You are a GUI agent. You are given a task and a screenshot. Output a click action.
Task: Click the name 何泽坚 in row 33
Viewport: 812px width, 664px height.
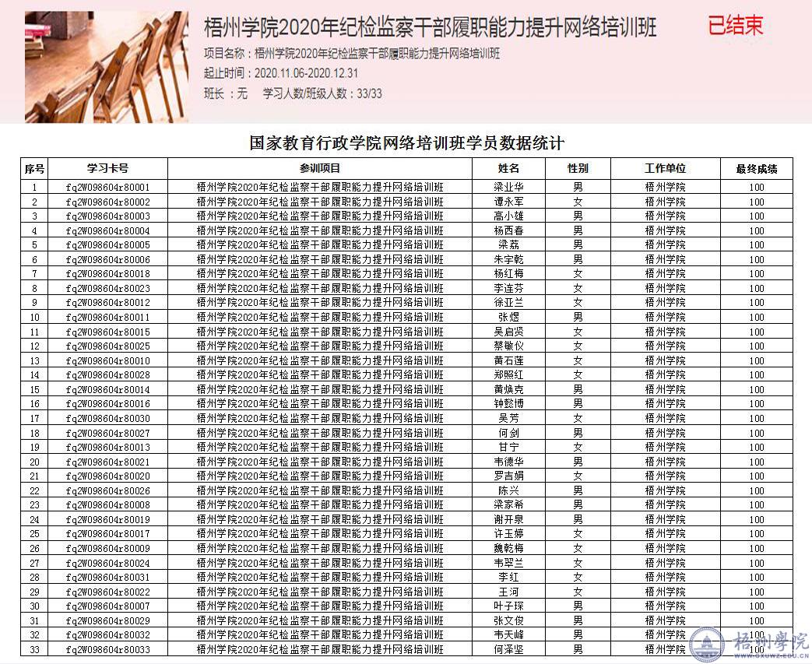pos(508,649)
